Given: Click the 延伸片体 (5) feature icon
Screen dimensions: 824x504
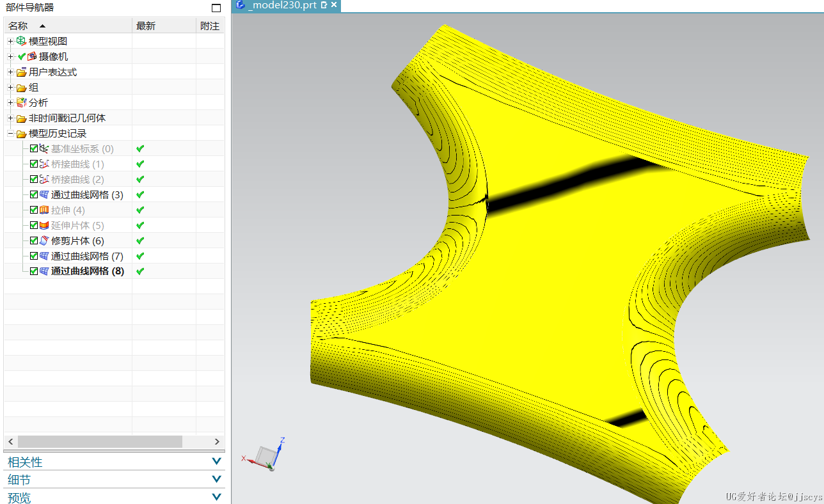Looking at the screenshot, I should pyautogui.click(x=44, y=225).
